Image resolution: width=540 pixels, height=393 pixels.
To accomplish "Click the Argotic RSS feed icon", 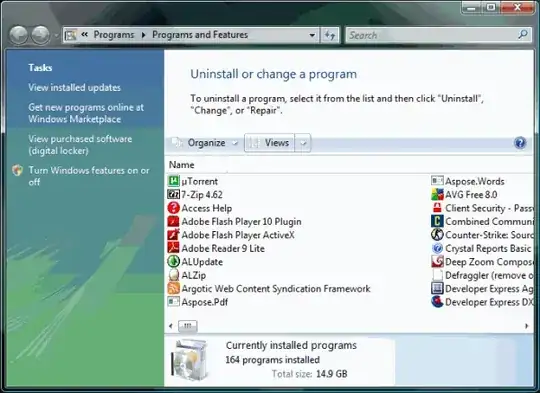I will pyautogui.click(x=174, y=289).
